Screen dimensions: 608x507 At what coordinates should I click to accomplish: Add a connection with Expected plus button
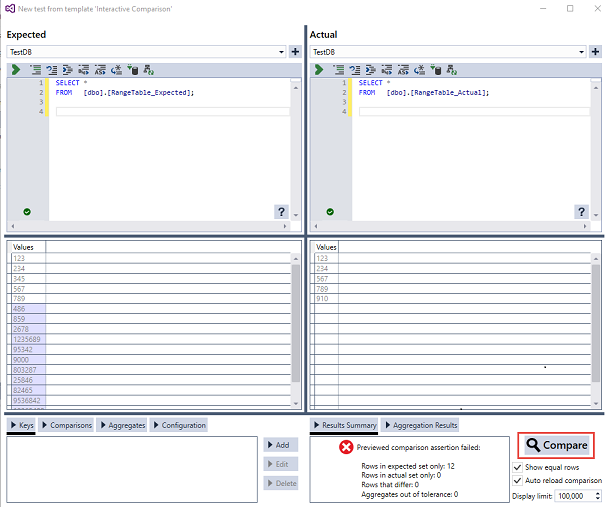(x=295, y=52)
